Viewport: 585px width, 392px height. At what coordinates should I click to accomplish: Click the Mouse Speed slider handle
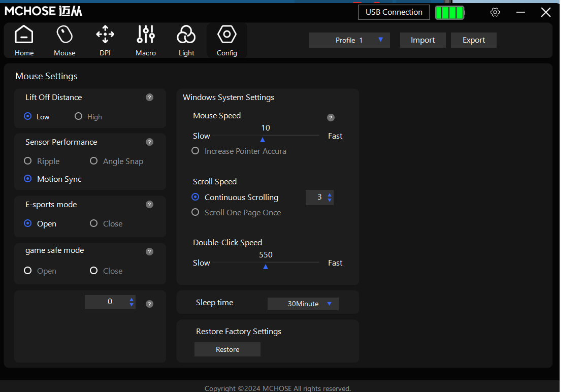(x=263, y=140)
